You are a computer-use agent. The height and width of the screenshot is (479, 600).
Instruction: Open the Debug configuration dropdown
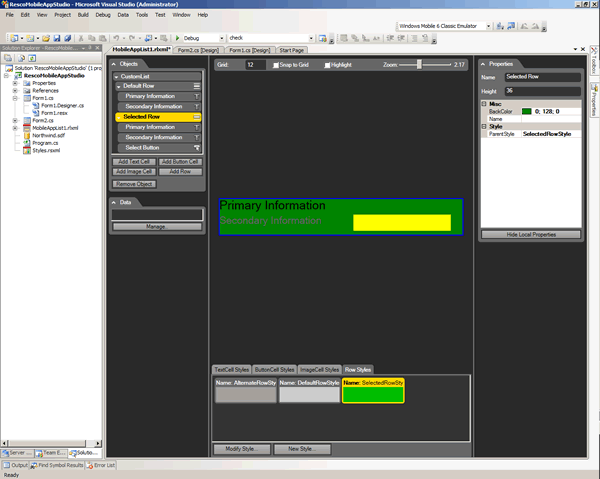coord(222,38)
